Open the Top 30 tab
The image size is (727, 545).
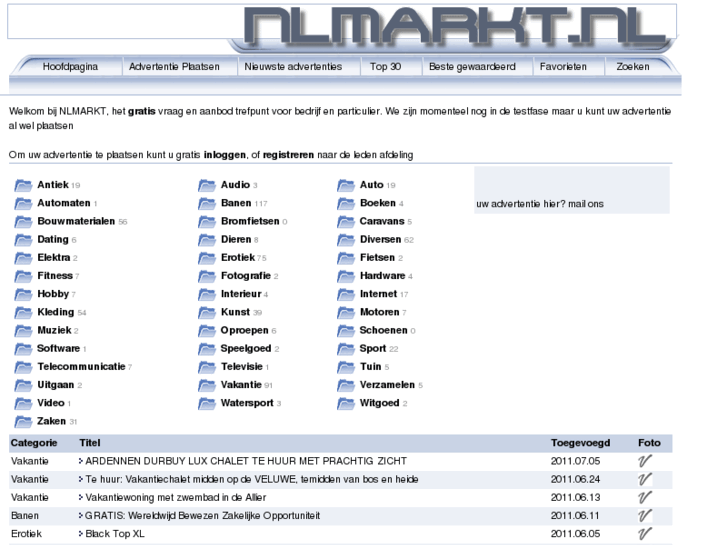pos(385,67)
